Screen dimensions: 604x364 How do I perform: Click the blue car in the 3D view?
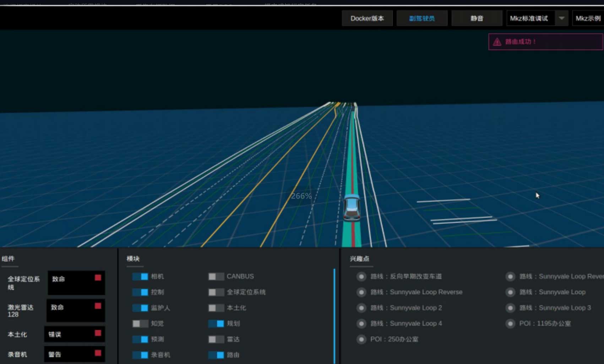pyautogui.click(x=352, y=207)
